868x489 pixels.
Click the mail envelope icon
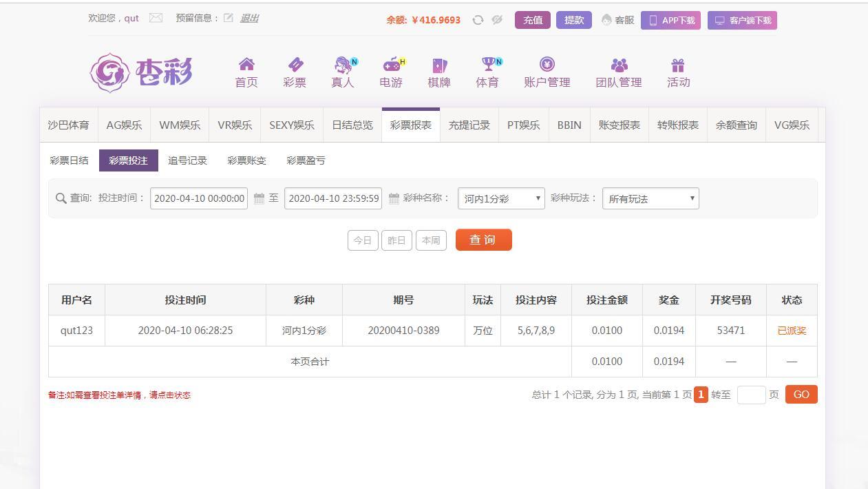[156, 19]
